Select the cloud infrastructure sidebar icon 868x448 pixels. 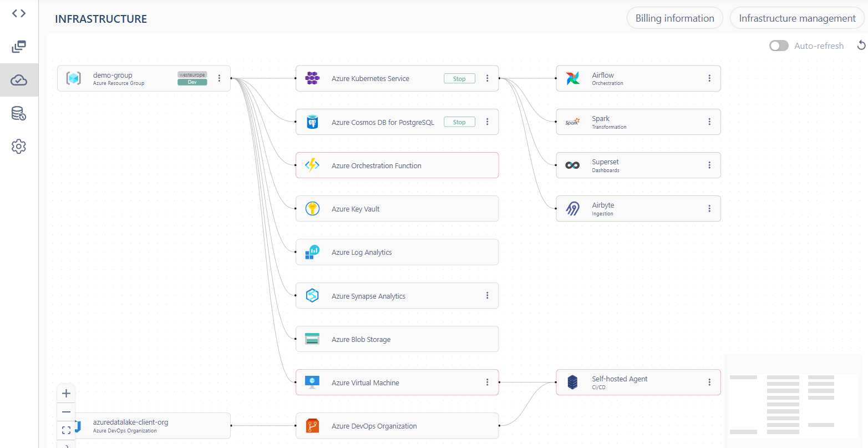click(19, 80)
